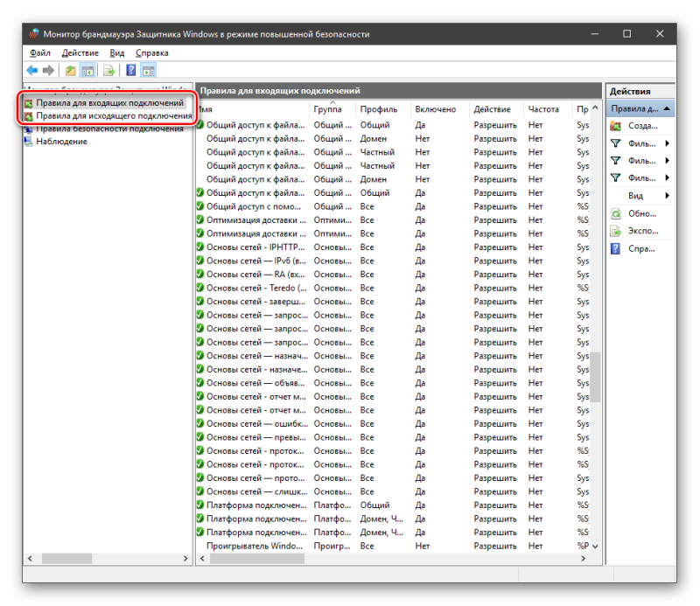Screen dimensions: 700x606
Task: Sort by the Включено column header
Action: click(x=435, y=109)
